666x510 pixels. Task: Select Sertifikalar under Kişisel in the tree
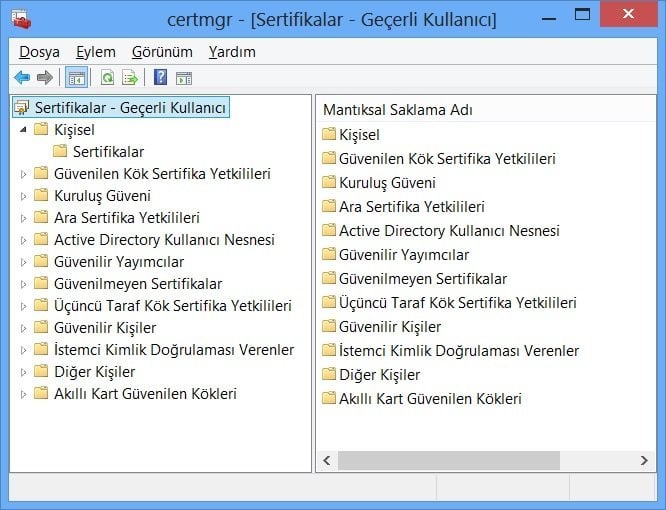[x=108, y=152]
